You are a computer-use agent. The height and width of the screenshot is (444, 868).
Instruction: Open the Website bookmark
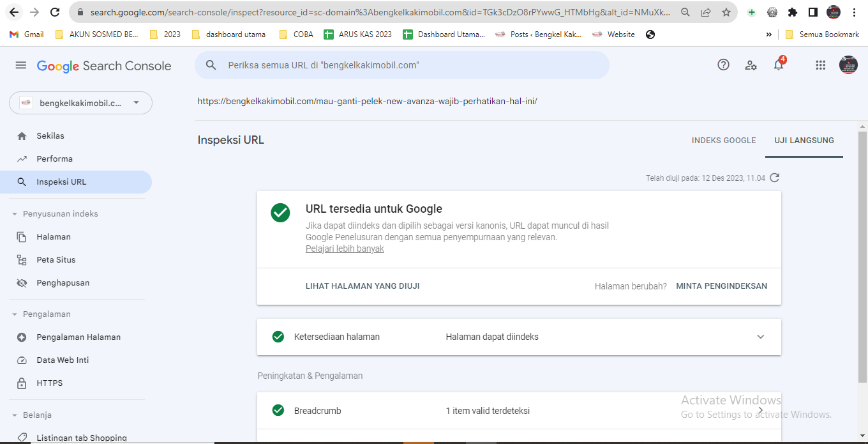pos(613,34)
